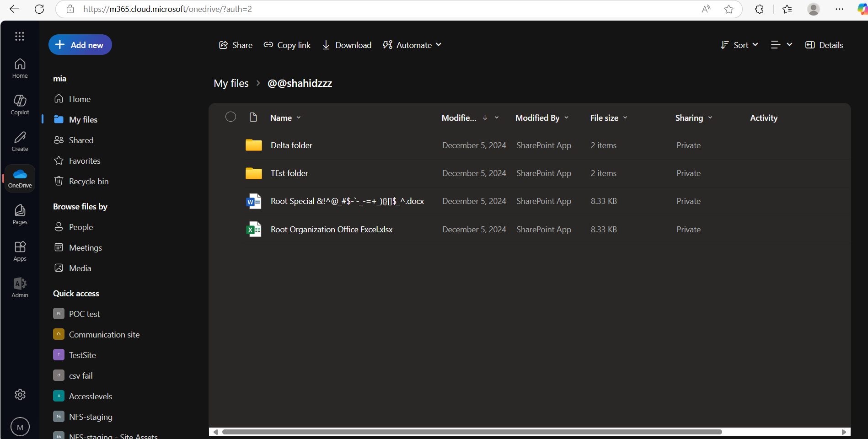Viewport: 868px width, 439px height.
Task: Click the Word icon of the Root Special docx
Action: [x=253, y=201]
